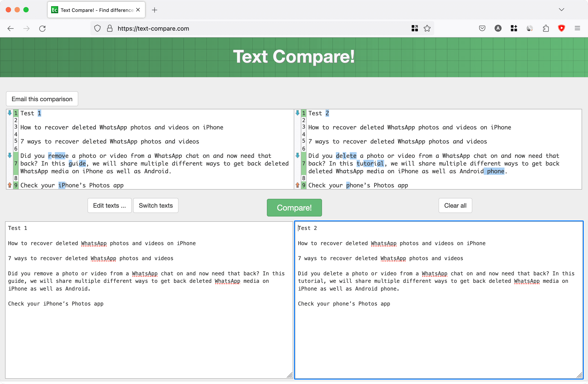Click the browser back navigation arrow
This screenshot has height=384, width=588.
11,29
